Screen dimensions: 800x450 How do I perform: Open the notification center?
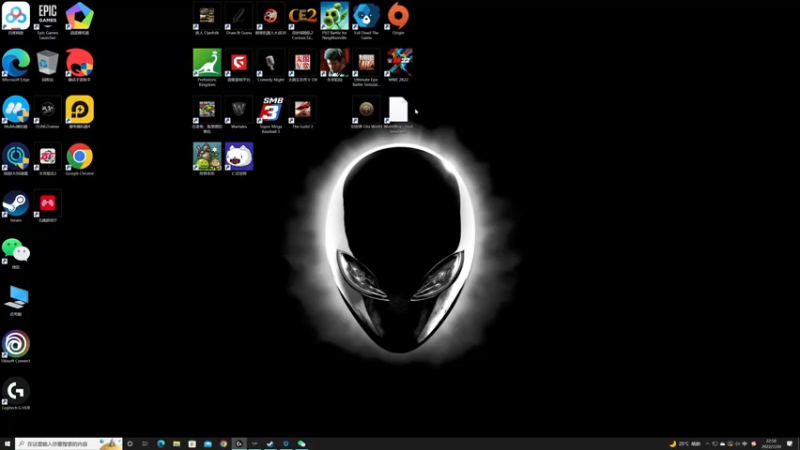click(790, 444)
